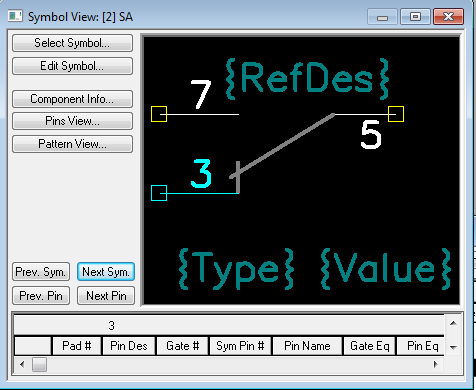Click the highlighted pin number 3 label
The image size is (476, 390).
pyautogui.click(x=201, y=173)
